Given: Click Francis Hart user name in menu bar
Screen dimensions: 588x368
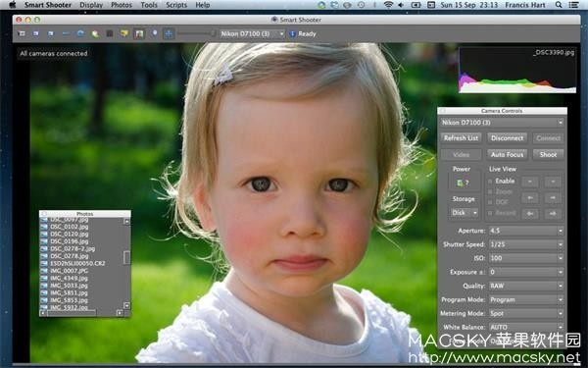Looking at the screenshot, I should tap(525, 5).
